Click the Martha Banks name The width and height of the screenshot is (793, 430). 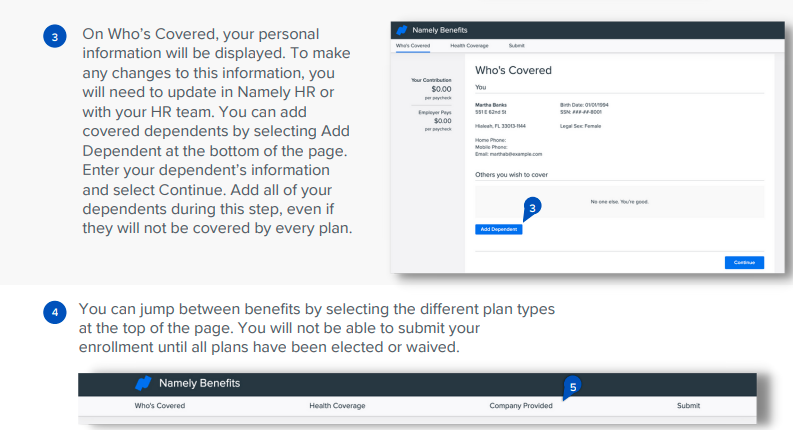coord(490,104)
